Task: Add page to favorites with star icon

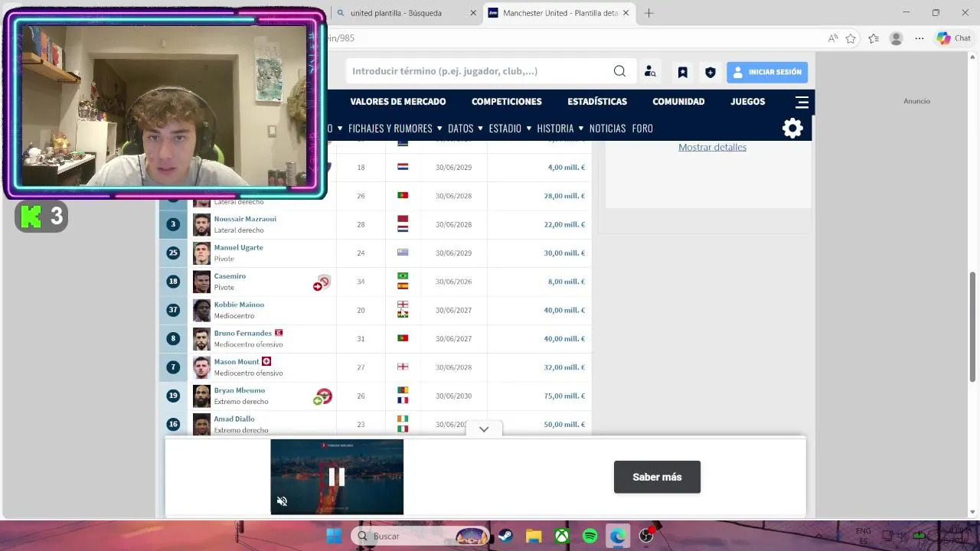Action: pos(851,38)
